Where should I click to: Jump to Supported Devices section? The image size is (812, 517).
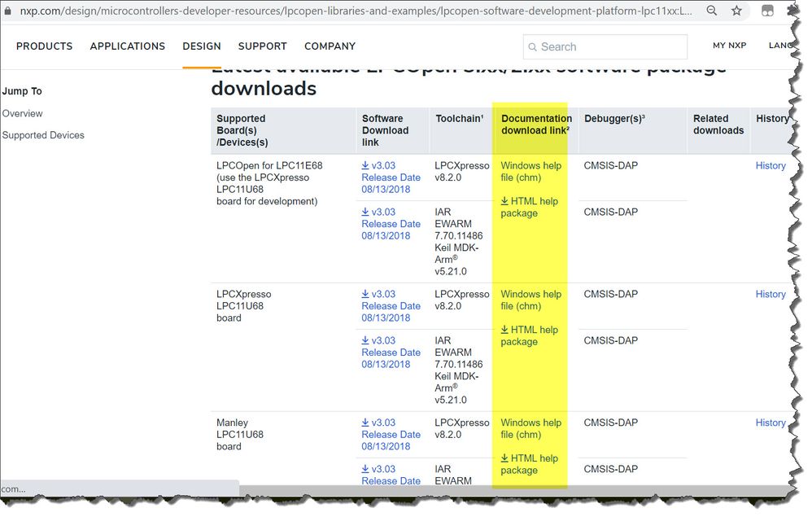pyautogui.click(x=43, y=135)
